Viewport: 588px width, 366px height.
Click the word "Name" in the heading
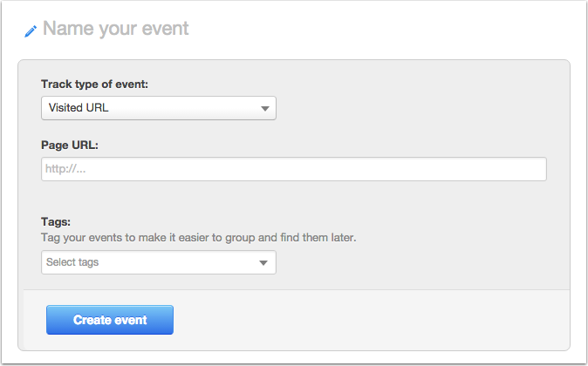point(68,29)
